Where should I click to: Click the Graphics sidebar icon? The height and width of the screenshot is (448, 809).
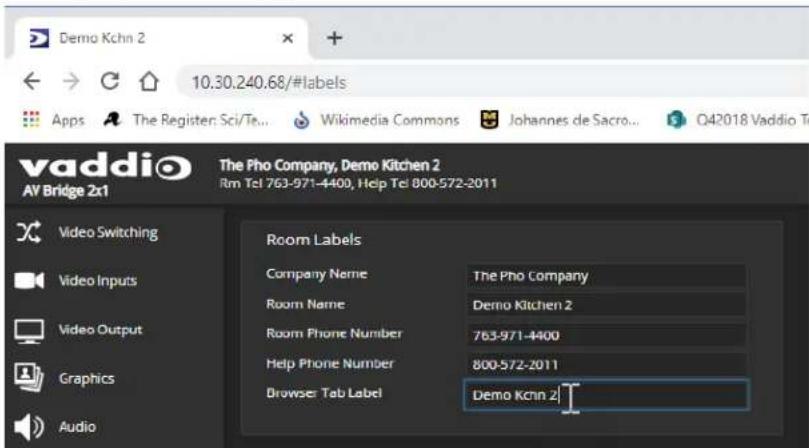point(29,378)
